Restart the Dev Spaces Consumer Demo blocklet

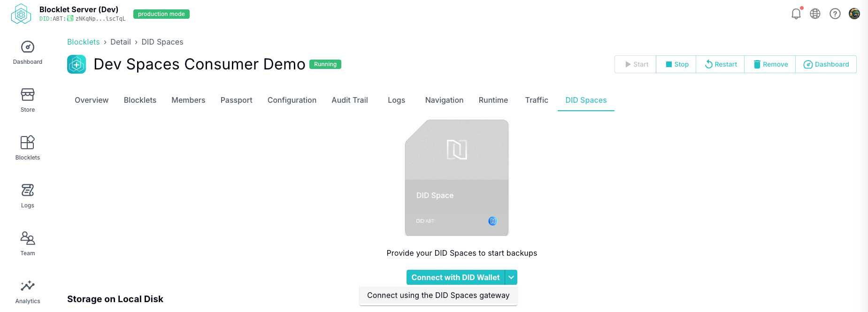tap(721, 64)
